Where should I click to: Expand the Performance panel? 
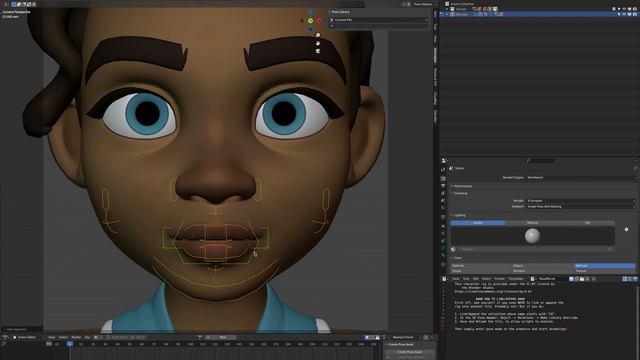click(462, 186)
